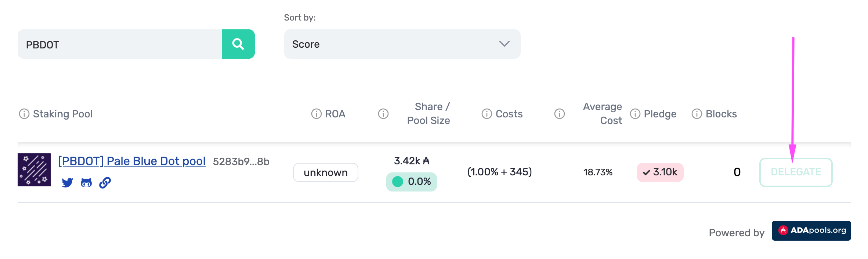The image size is (868, 259).
Task: Click the chevron arrow in Sort dropdown
Action: pyautogui.click(x=504, y=44)
